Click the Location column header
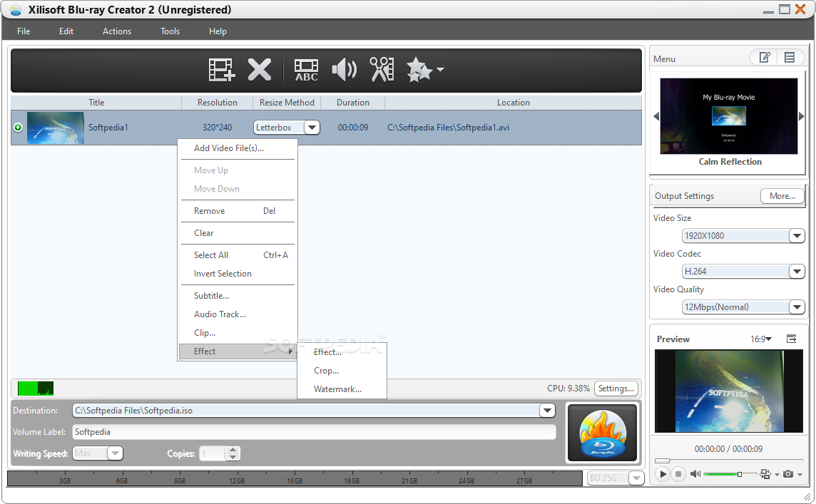 pos(513,103)
